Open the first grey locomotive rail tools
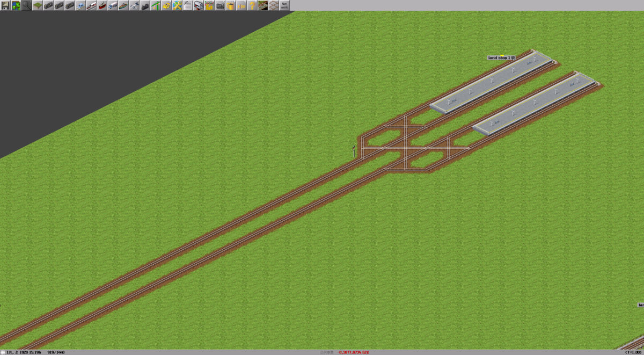The width and height of the screenshot is (644, 355). pyautogui.click(x=48, y=5)
